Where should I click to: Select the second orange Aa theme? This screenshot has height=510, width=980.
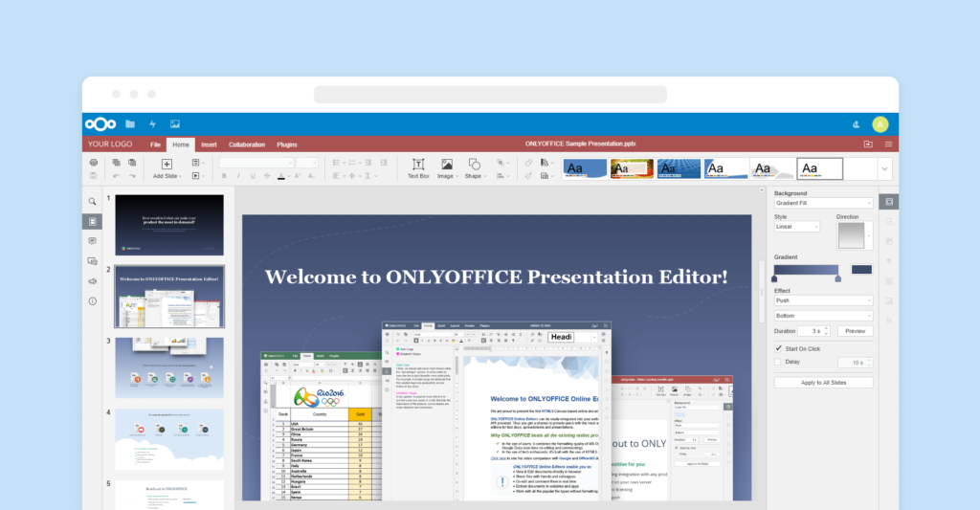coord(632,168)
